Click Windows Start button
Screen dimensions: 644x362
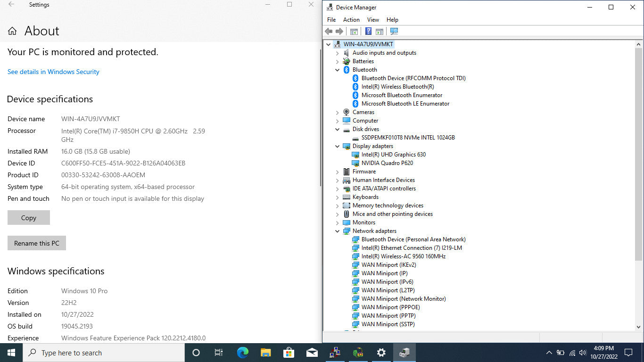pos(11,353)
